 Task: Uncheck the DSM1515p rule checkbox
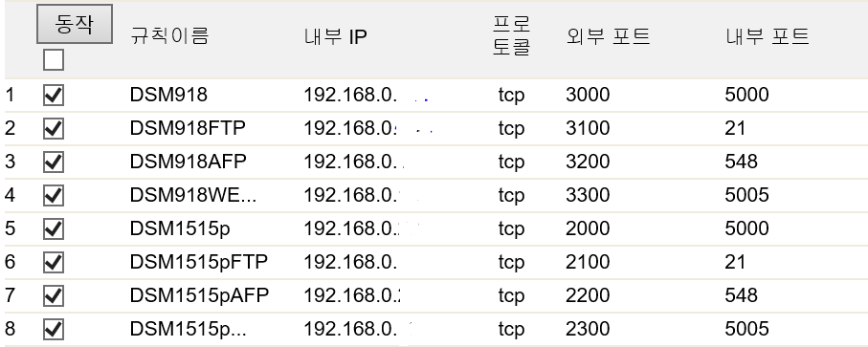pyautogui.click(x=54, y=228)
